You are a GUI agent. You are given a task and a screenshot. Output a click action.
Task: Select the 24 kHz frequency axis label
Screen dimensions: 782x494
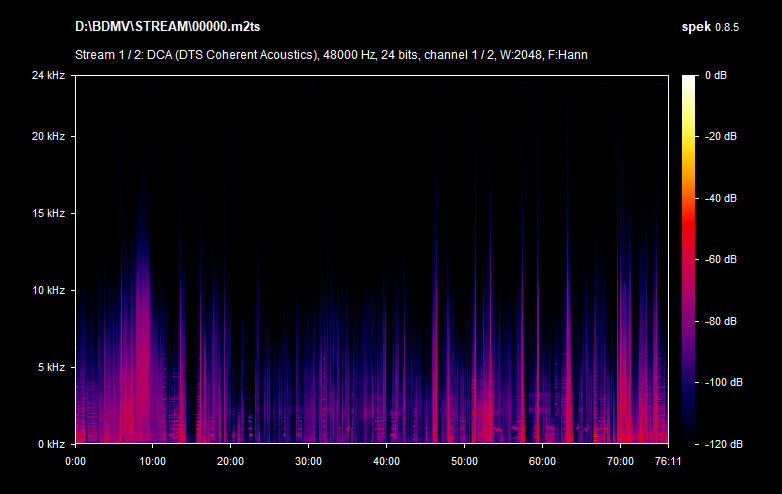[x=48, y=76]
